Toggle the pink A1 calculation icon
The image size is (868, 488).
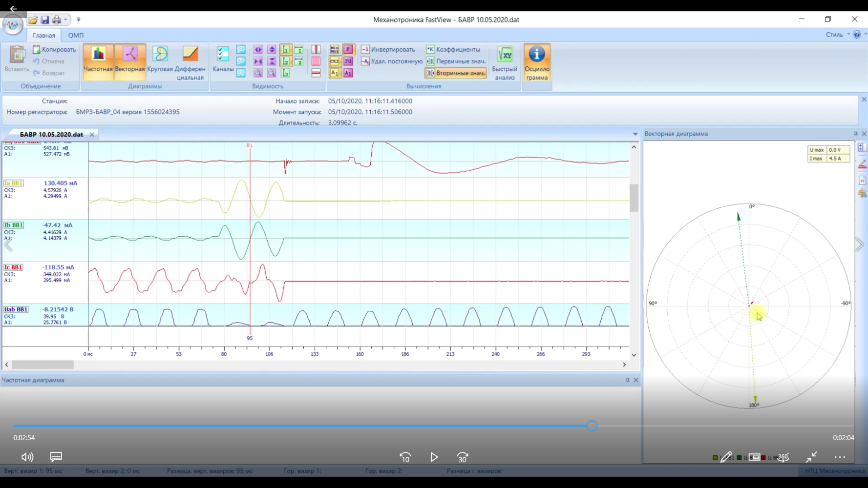click(348, 73)
